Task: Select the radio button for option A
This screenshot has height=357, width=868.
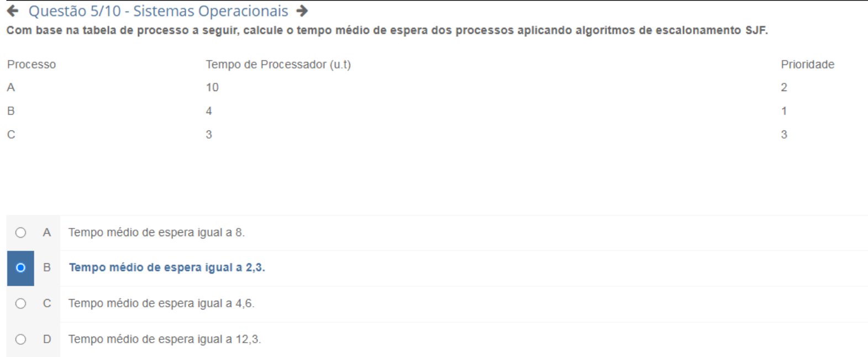Action: (x=20, y=232)
